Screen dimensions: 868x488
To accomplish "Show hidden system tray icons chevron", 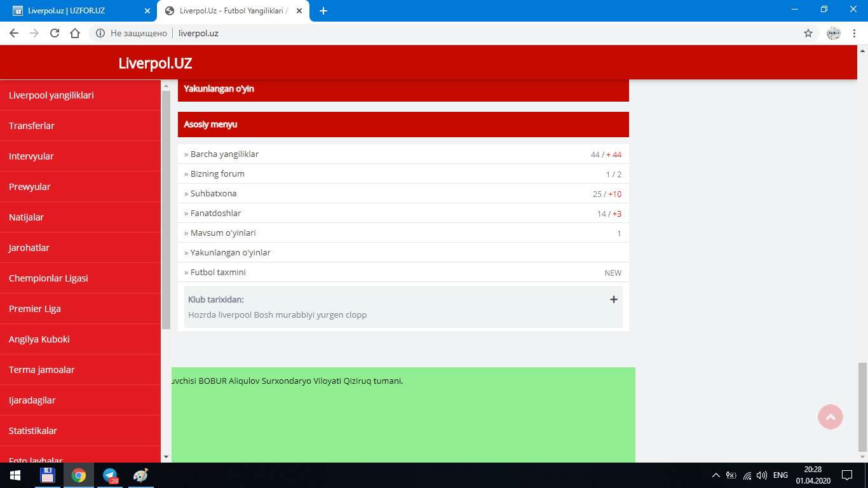I will [x=715, y=475].
